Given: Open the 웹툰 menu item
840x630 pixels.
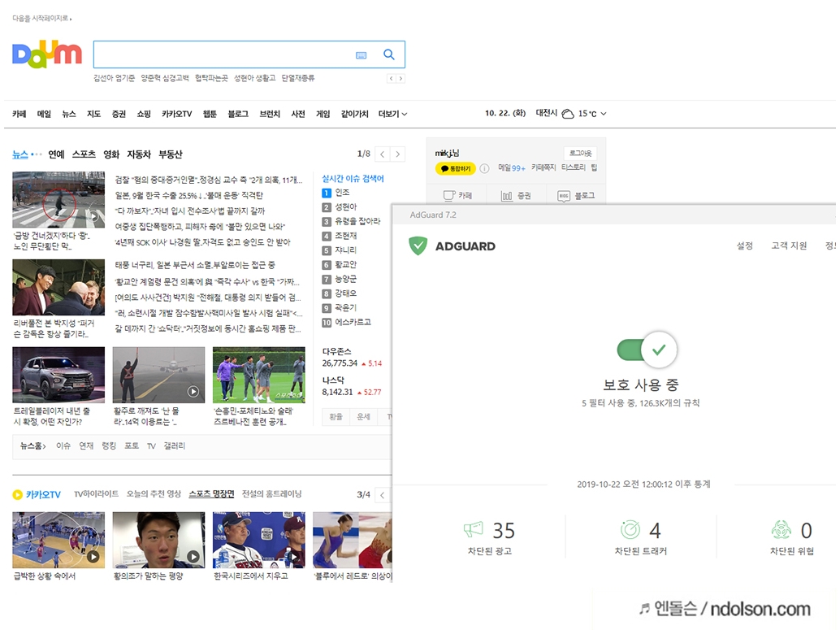Looking at the screenshot, I should click(210, 114).
